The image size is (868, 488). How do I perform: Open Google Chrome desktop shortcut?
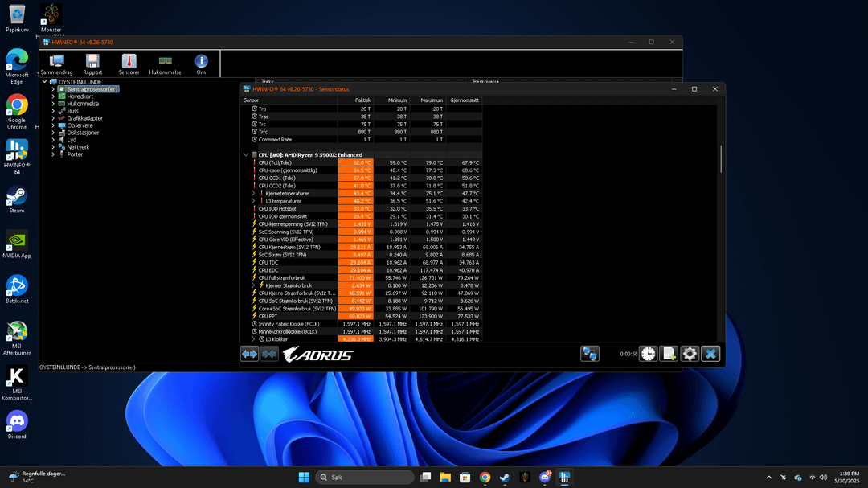click(x=17, y=112)
